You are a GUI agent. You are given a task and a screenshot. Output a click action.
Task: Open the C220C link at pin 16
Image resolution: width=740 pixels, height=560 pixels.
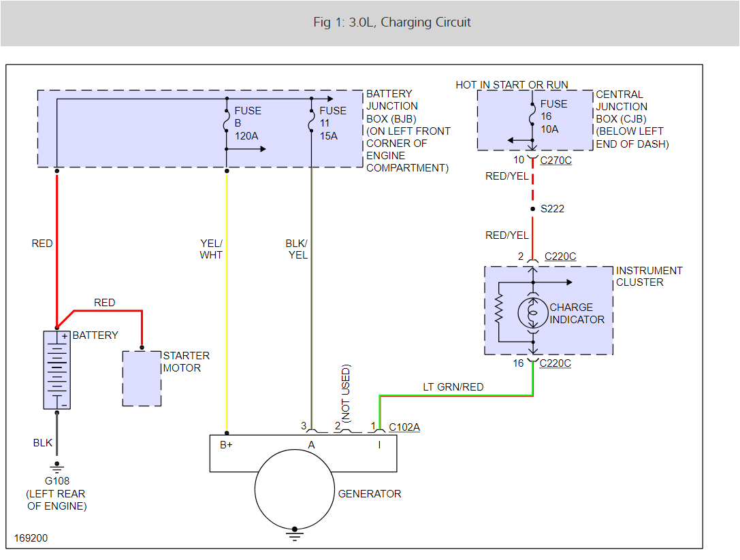coord(555,363)
